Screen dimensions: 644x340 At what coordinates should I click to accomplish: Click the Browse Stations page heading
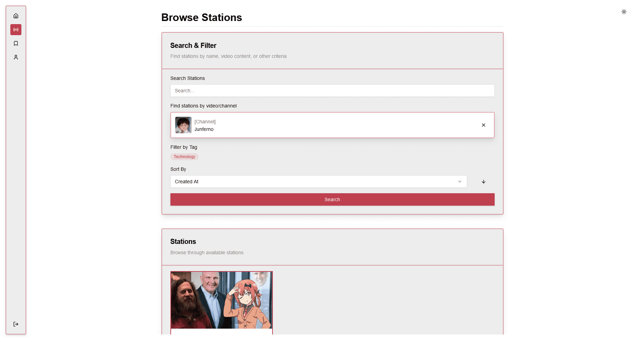pos(201,18)
